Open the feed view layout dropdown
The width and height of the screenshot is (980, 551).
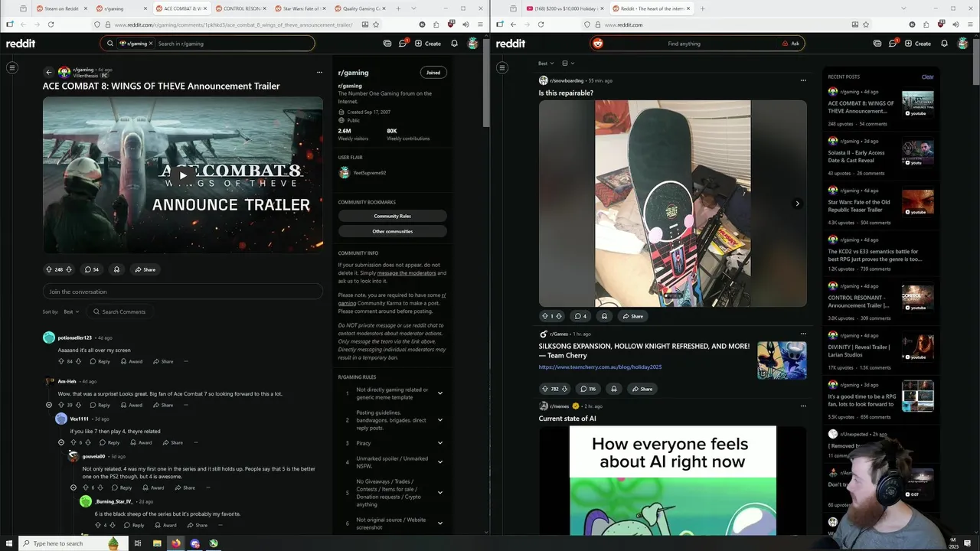click(568, 64)
